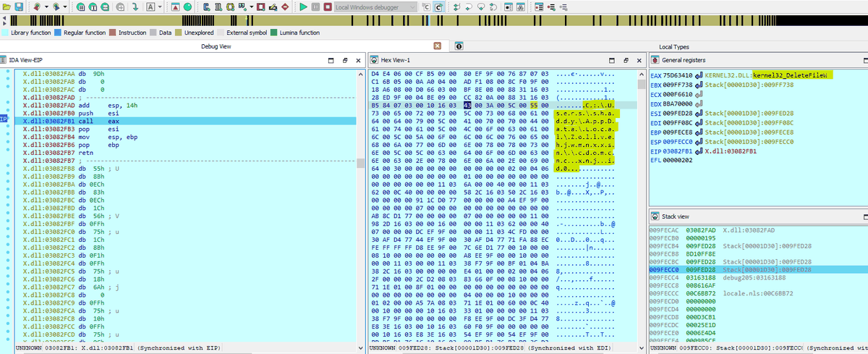Click kernel32_DeleteFileW in EAX row
The width and height of the screenshot is (868, 354).
792,75
